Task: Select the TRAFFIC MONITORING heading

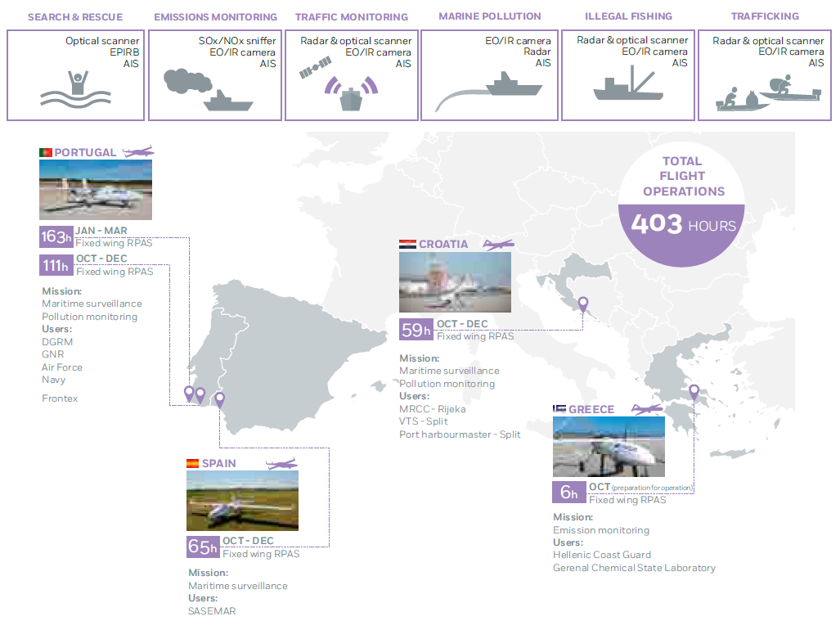Action: pyautogui.click(x=352, y=17)
